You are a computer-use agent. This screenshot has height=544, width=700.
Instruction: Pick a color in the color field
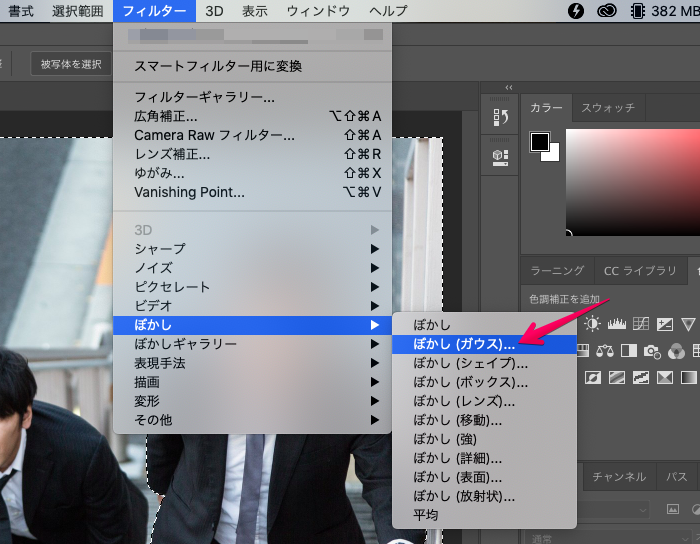coord(630,180)
